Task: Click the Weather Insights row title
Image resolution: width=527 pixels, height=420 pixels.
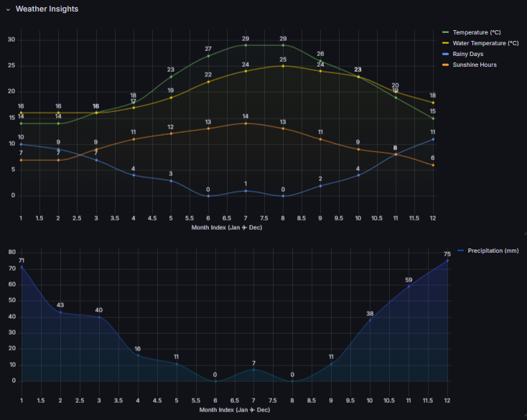Action: click(x=47, y=9)
